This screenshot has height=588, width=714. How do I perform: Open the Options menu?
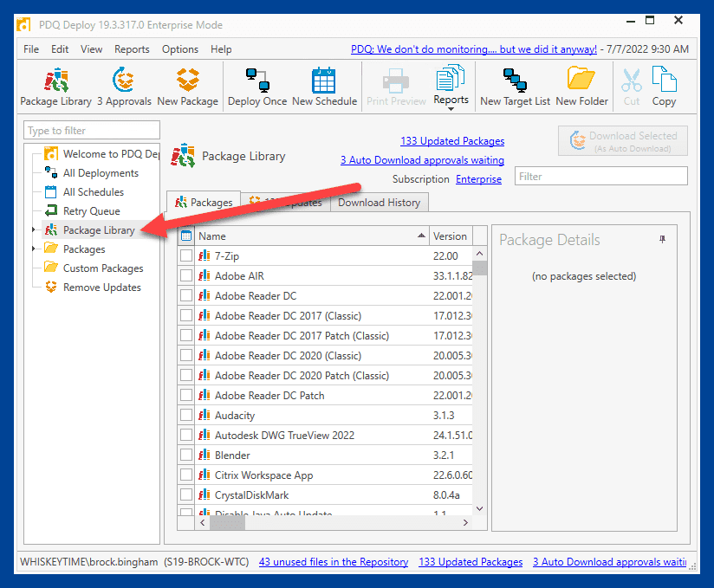pos(180,49)
